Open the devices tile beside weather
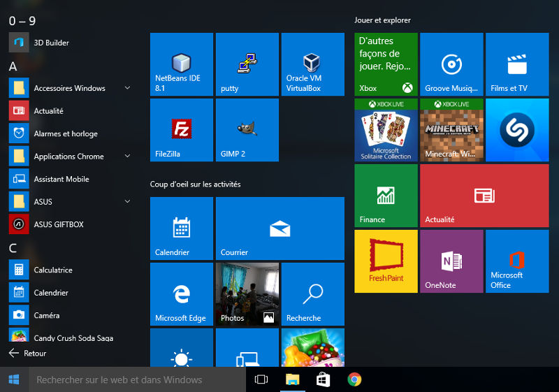The height and width of the screenshot is (392, 559). pyautogui.click(x=247, y=347)
